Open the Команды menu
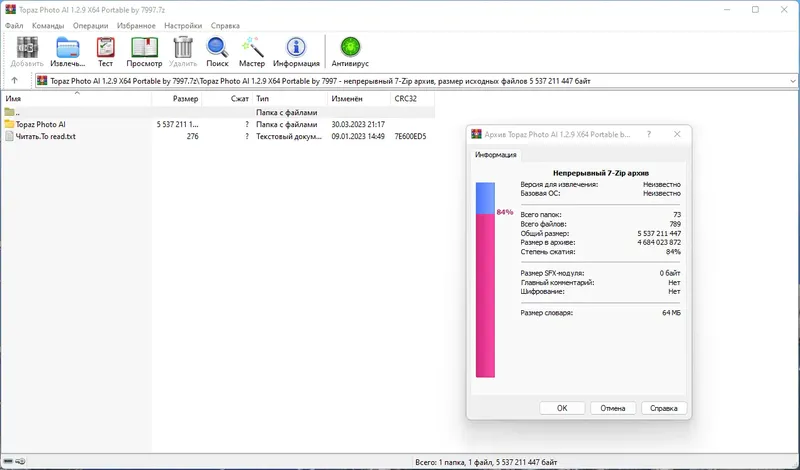This screenshot has width=800, height=470. pos(48,26)
